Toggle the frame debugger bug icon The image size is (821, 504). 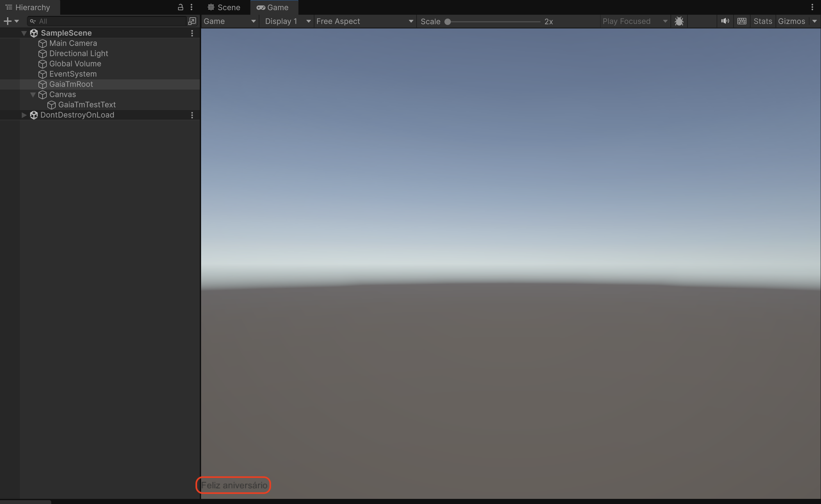[x=679, y=21]
